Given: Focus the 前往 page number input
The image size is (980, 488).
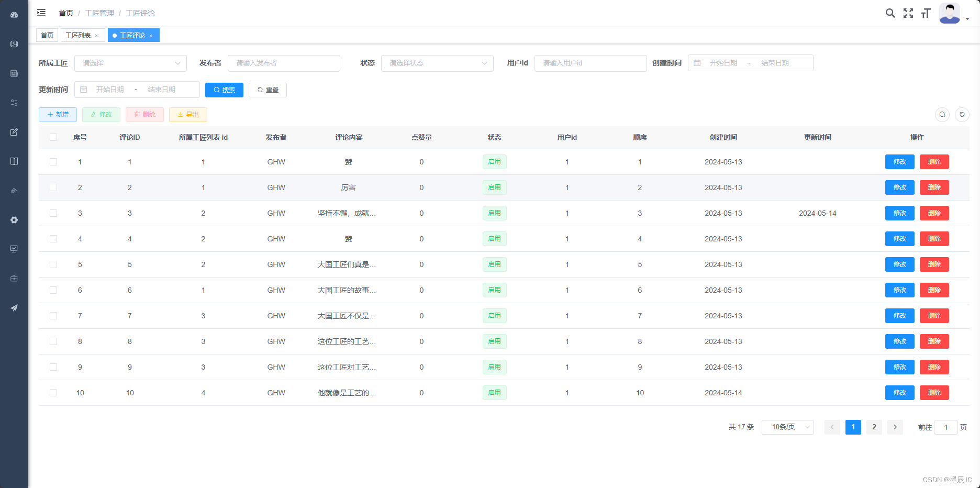Looking at the screenshot, I should [x=946, y=427].
